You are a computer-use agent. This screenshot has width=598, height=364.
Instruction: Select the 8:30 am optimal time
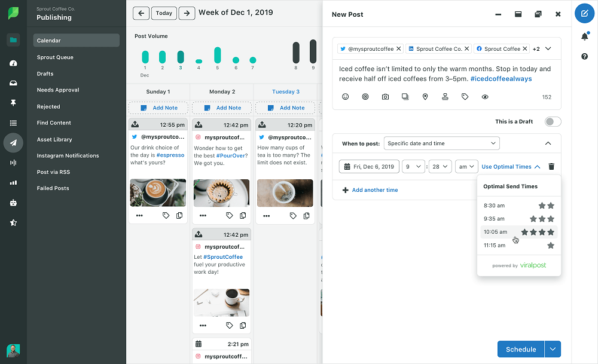click(x=518, y=206)
